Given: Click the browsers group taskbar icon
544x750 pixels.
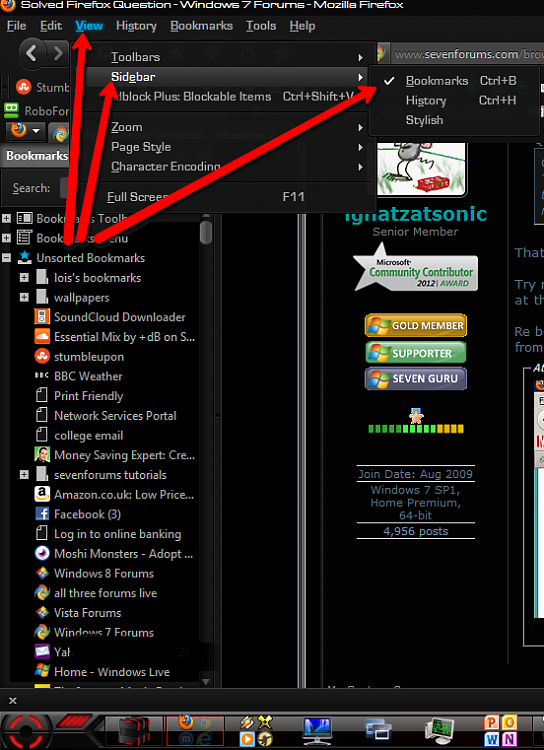Looking at the screenshot, I should pyautogui.click(x=195, y=731).
